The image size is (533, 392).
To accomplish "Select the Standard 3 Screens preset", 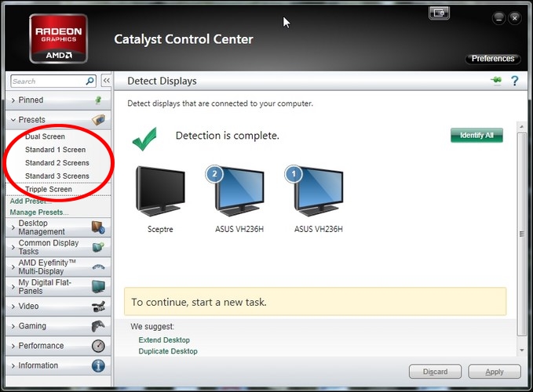I will (x=57, y=176).
